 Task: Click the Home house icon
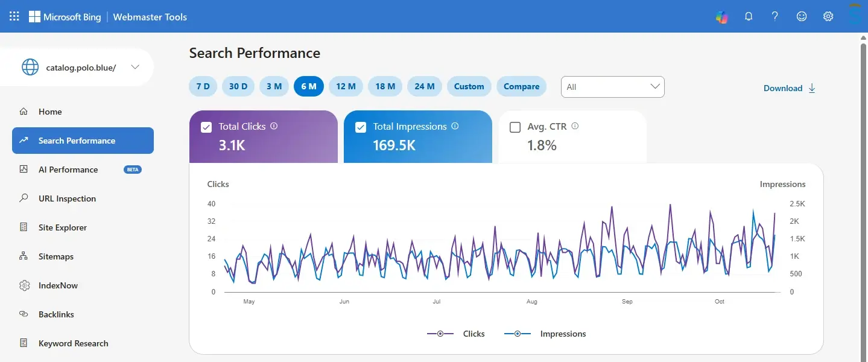pyautogui.click(x=24, y=112)
